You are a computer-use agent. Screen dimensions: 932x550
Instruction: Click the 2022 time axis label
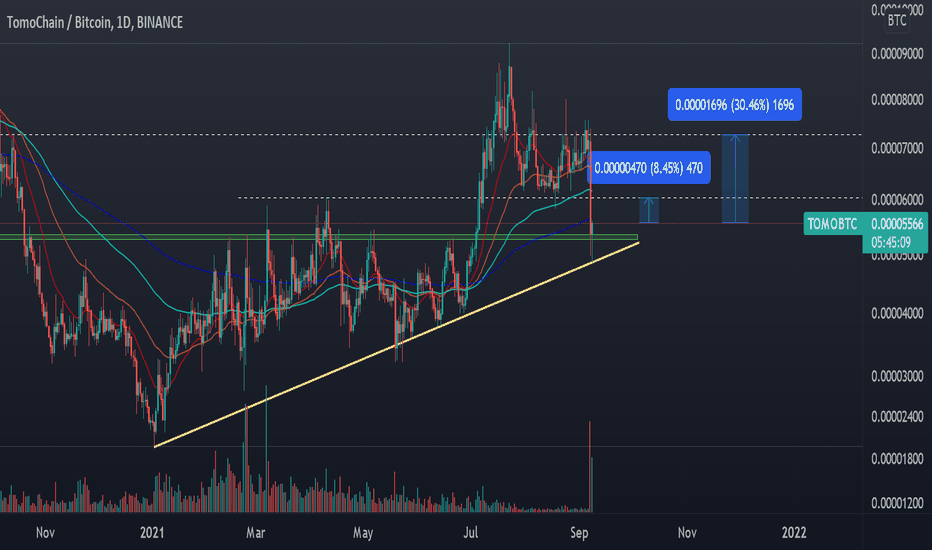(x=794, y=532)
